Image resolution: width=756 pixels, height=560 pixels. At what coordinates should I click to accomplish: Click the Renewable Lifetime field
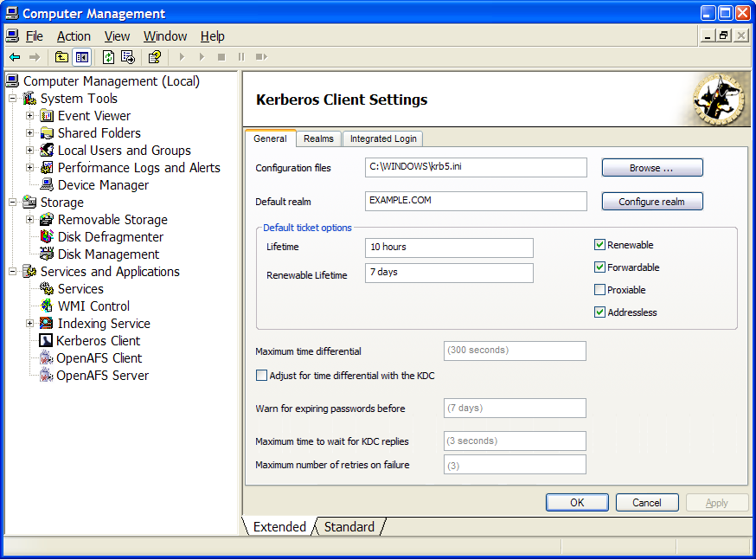449,273
